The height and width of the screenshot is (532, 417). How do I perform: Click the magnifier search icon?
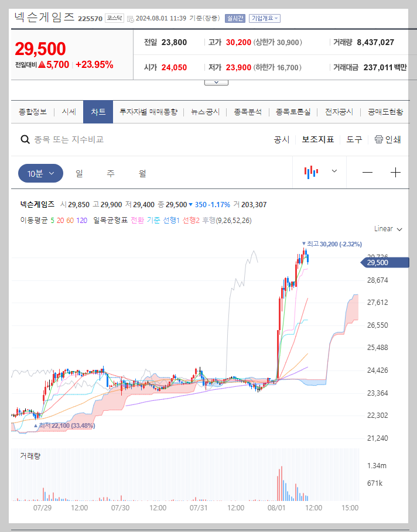(25, 139)
